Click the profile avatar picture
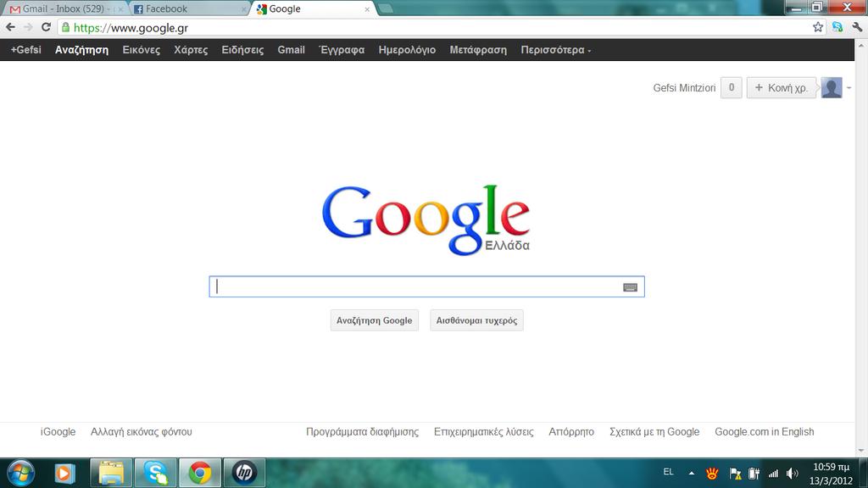 (832, 87)
